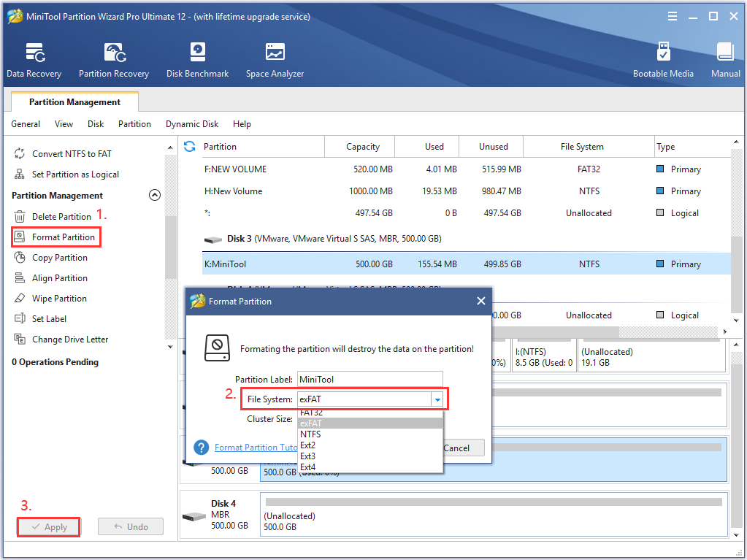Click the refresh icon beside Partition header
747x560 pixels.
[x=190, y=147]
